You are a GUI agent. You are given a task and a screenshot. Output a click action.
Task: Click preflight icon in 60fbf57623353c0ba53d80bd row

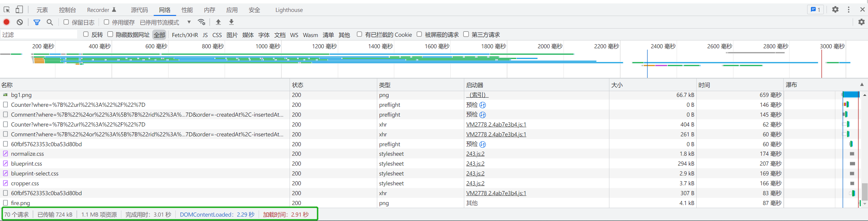tap(483, 144)
